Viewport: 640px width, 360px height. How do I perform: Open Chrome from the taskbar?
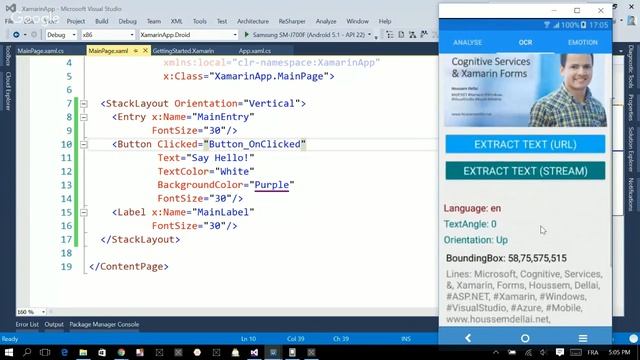click(121, 352)
